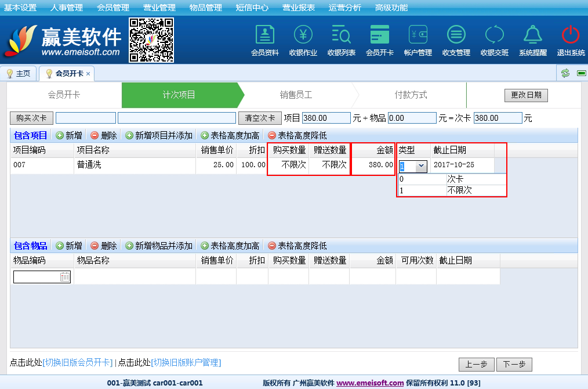
Task: Open the 营业报表 menu
Action: [299, 8]
